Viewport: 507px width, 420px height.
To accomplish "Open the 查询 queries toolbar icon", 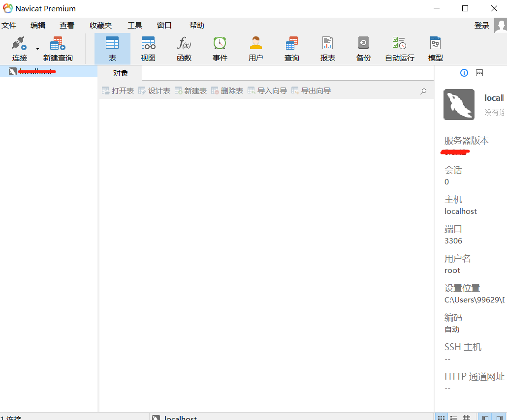I will [292, 49].
